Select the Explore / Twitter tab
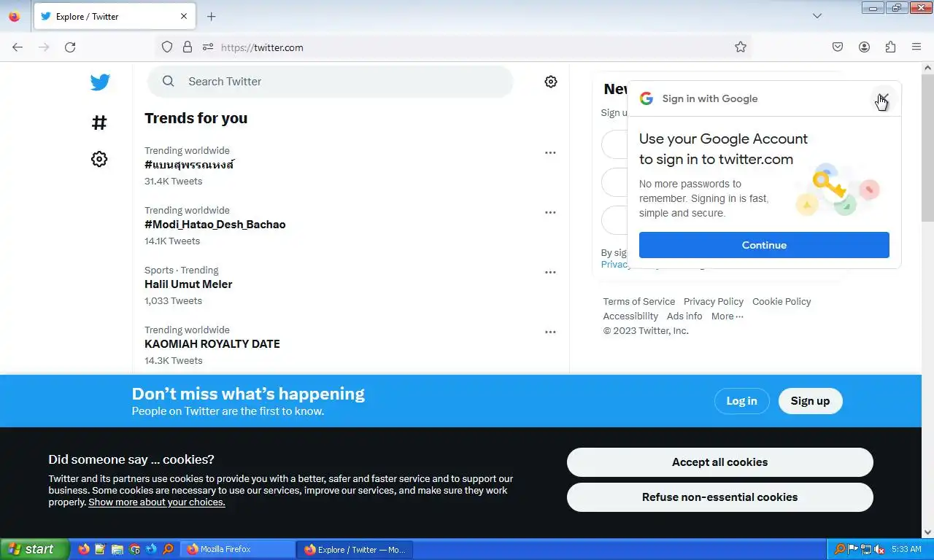 [115, 16]
